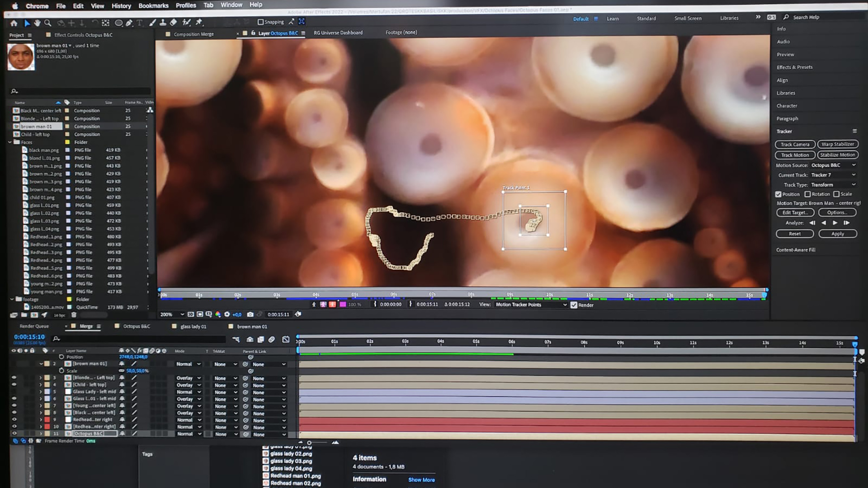Select the Pen tool
The height and width of the screenshot is (488, 868).
pos(129,23)
